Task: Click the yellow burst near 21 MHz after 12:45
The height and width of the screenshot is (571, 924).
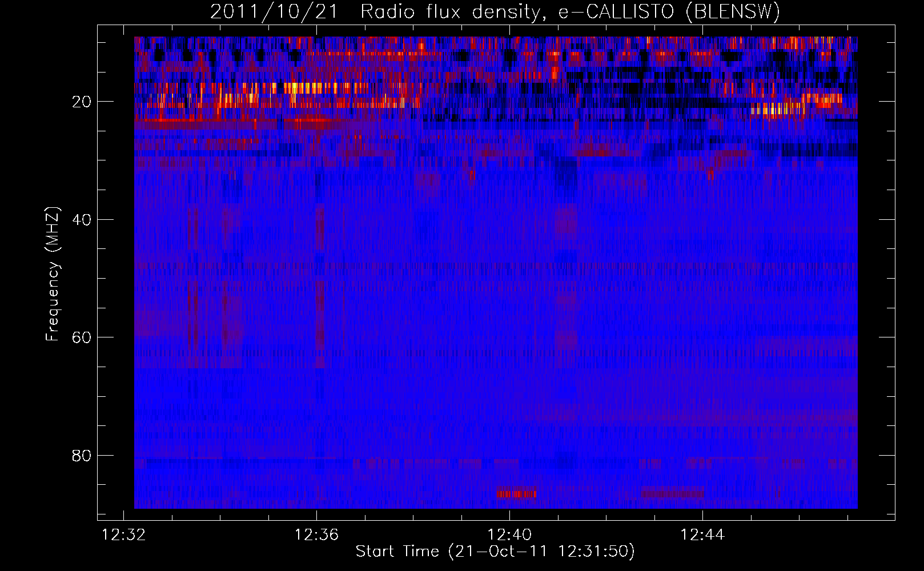Action: 778,108
